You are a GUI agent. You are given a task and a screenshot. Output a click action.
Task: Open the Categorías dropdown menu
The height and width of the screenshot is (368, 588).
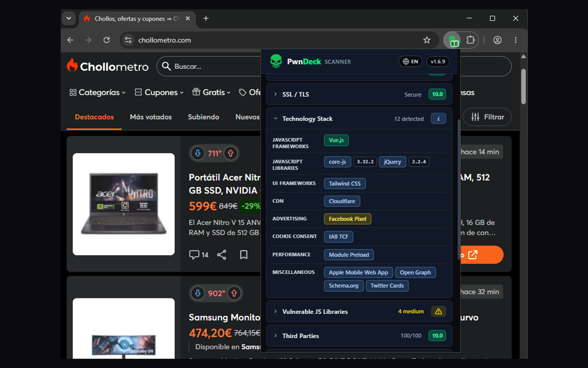tap(97, 92)
